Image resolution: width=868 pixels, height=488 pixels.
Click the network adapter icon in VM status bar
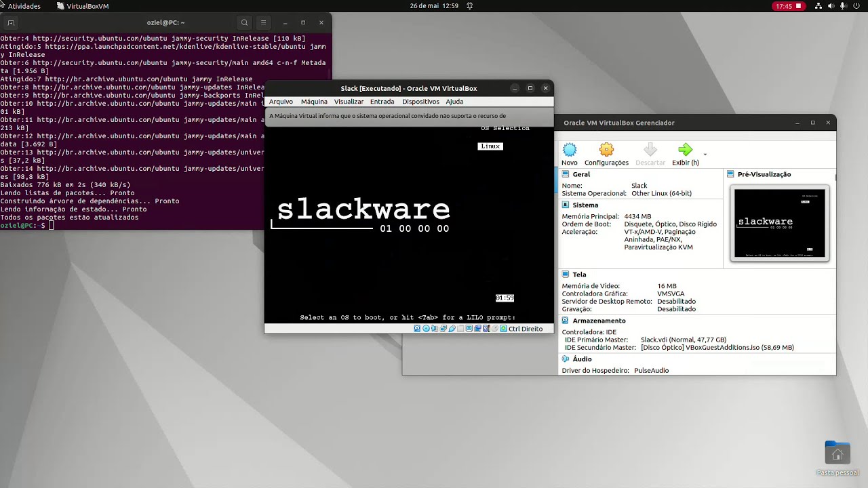(443, 329)
